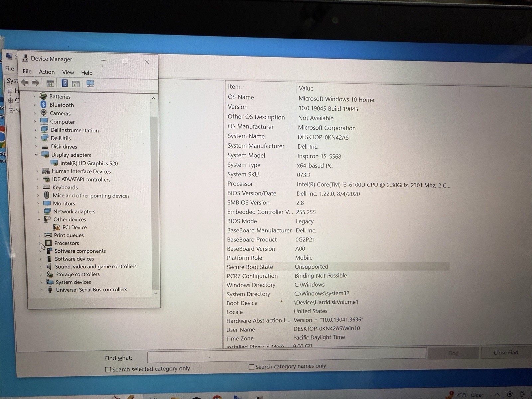Select the Bluetooth category icon
The height and width of the screenshot is (399, 532).
[x=44, y=104]
